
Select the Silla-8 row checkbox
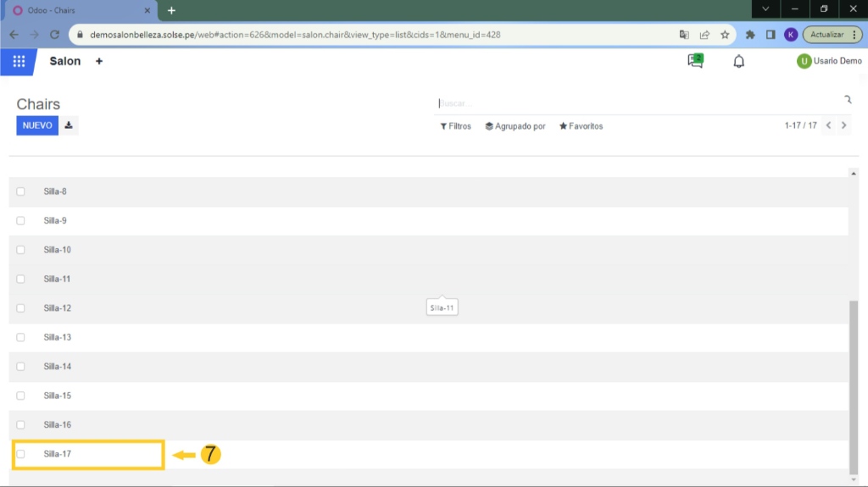[x=21, y=191]
